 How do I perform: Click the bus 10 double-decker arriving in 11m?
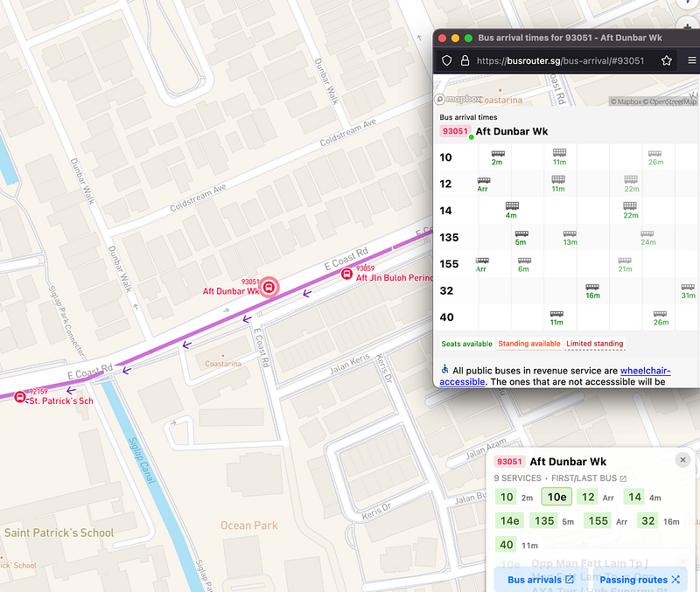[559, 152]
